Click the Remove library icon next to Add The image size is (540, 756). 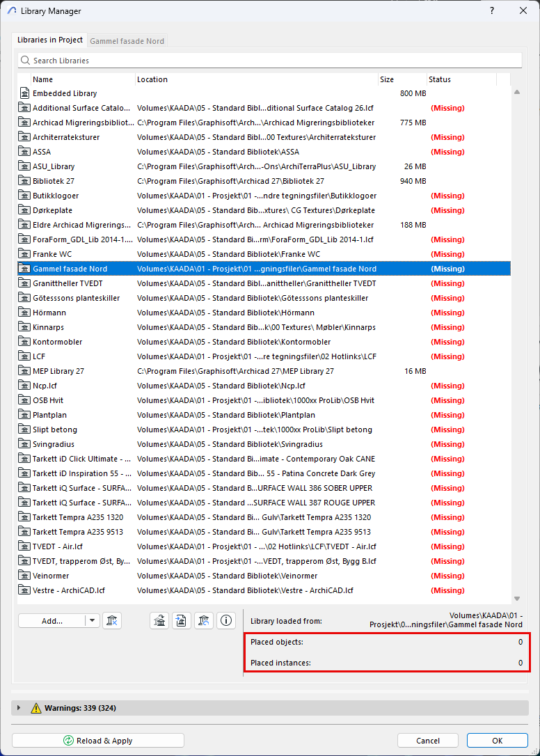coord(112,621)
